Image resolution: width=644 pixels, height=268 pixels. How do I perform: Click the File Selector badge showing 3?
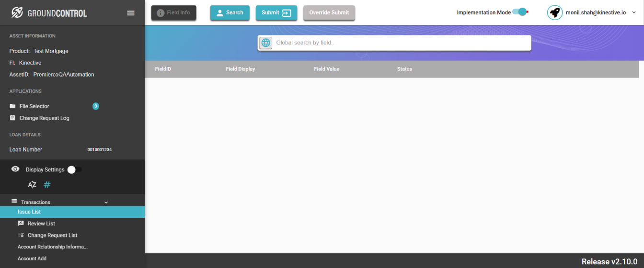tap(95, 106)
